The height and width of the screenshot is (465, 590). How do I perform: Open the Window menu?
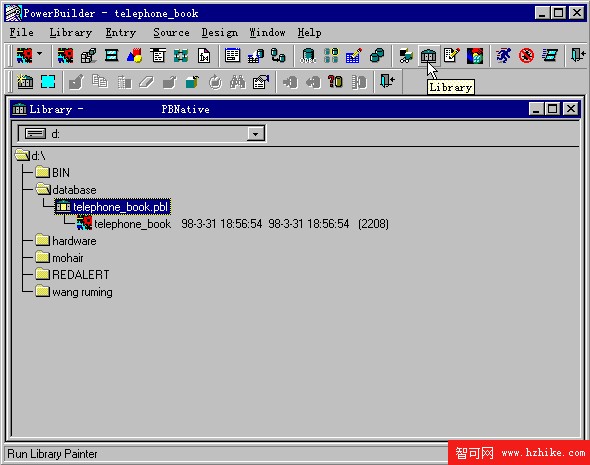pyautogui.click(x=267, y=33)
